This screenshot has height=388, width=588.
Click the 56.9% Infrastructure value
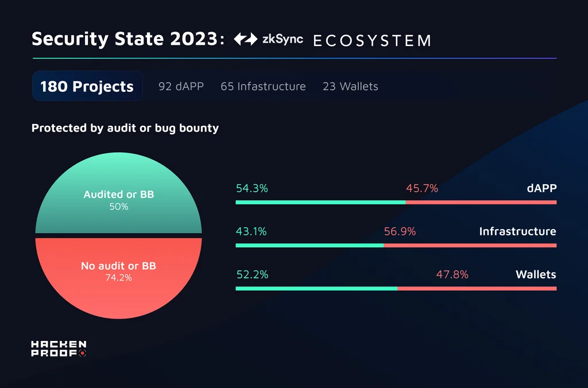(x=400, y=231)
